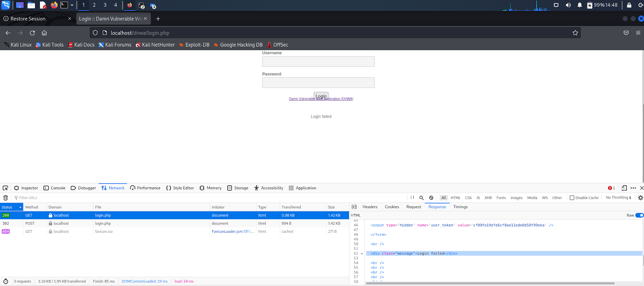The width and height of the screenshot is (644, 286).
Task: Bookmark this page with star icon
Action: tap(575, 33)
